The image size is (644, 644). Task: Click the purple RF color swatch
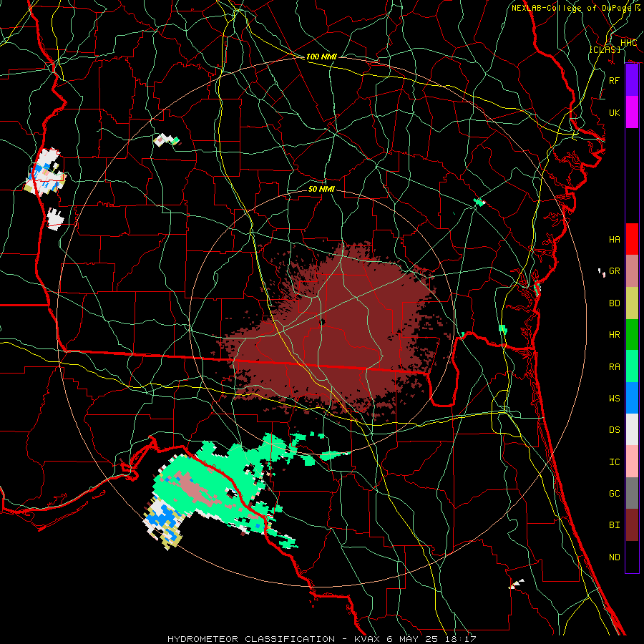coord(632,80)
